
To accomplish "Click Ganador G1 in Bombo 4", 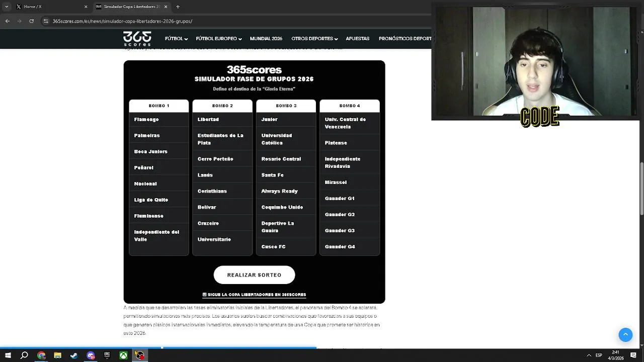I will tap(340, 199).
